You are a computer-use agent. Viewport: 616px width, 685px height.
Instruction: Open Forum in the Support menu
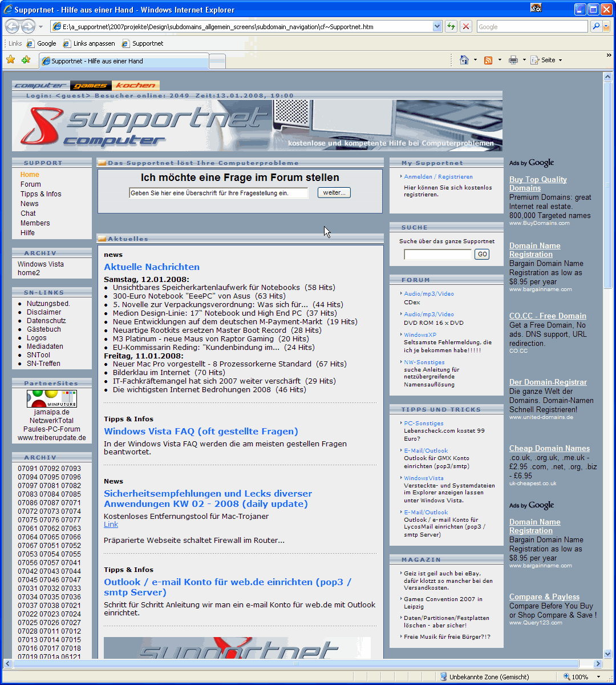pyautogui.click(x=31, y=184)
